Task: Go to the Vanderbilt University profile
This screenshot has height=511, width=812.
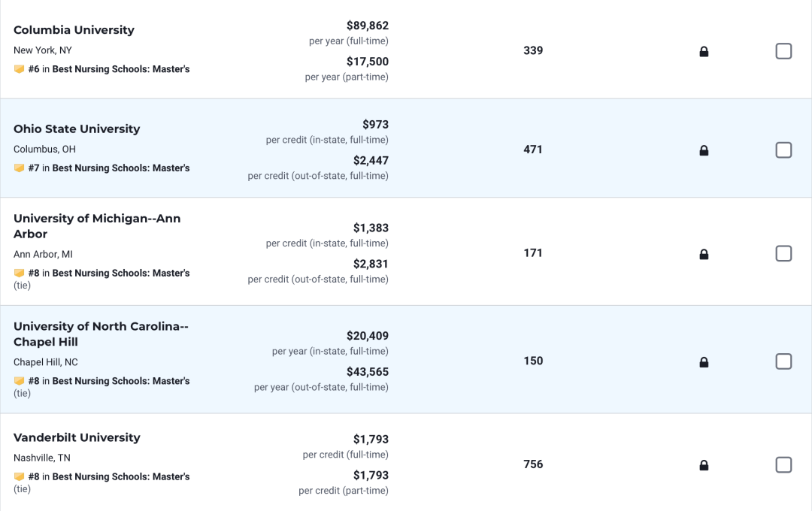Action: tap(77, 437)
